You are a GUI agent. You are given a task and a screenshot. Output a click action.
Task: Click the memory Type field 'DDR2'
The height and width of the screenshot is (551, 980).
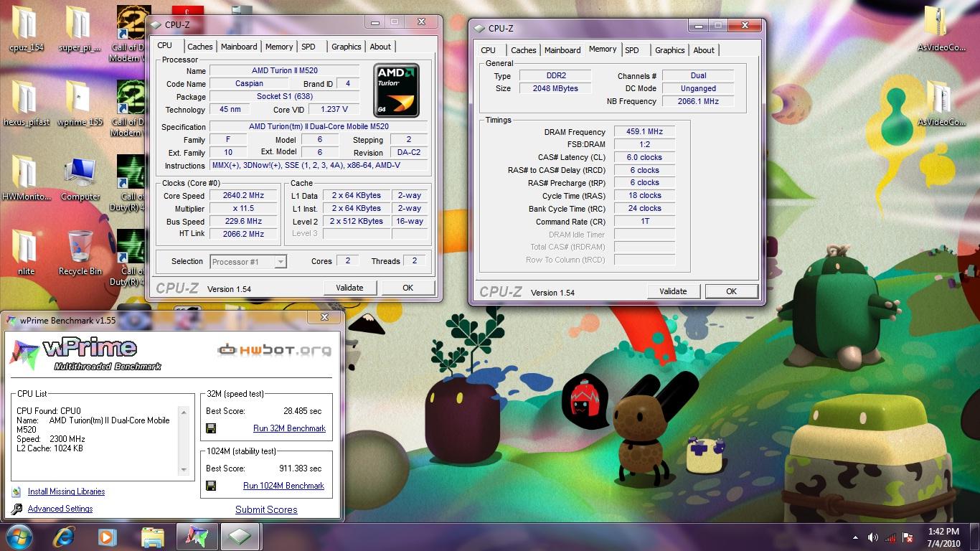point(555,76)
